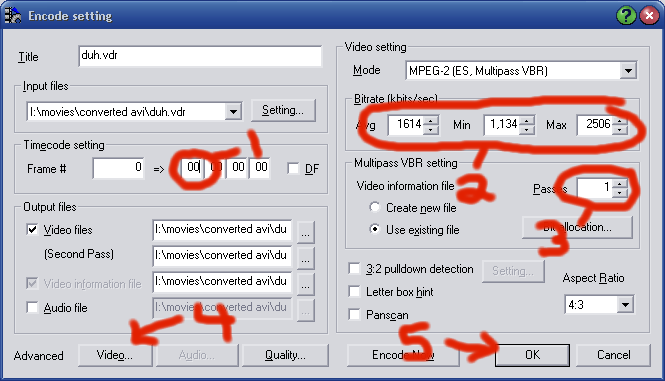Select the Use existing file radio button

374,229
